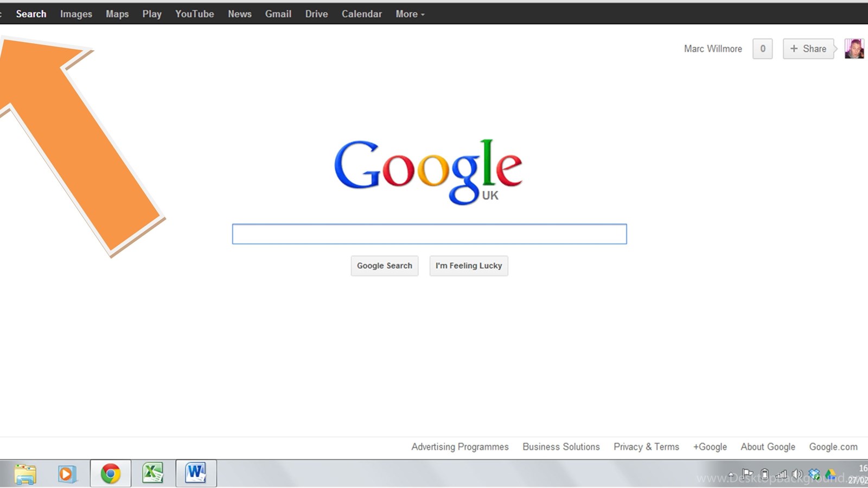
Task: Open Drive from the top bar
Action: pyautogui.click(x=316, y=14)
